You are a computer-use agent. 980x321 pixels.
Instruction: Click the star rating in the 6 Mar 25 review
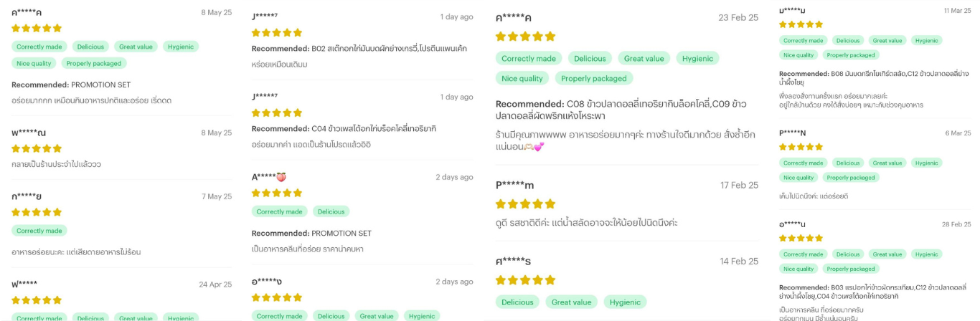(801, 147)
